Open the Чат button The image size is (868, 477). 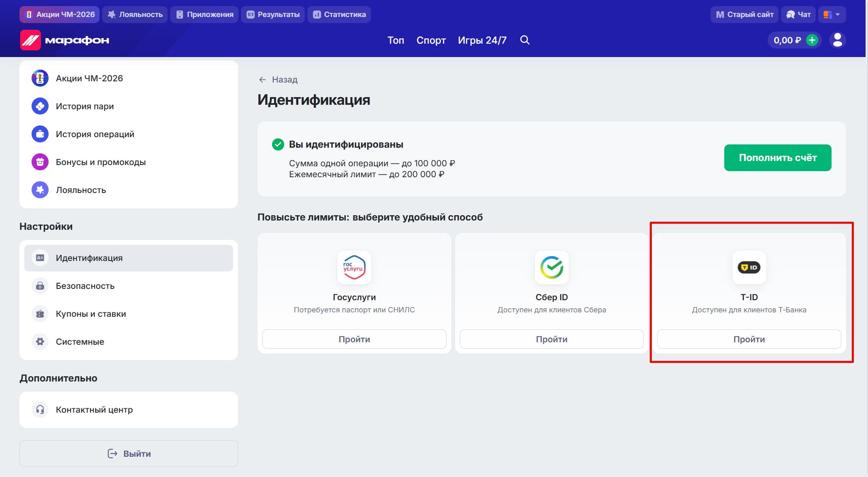point(798,15)
